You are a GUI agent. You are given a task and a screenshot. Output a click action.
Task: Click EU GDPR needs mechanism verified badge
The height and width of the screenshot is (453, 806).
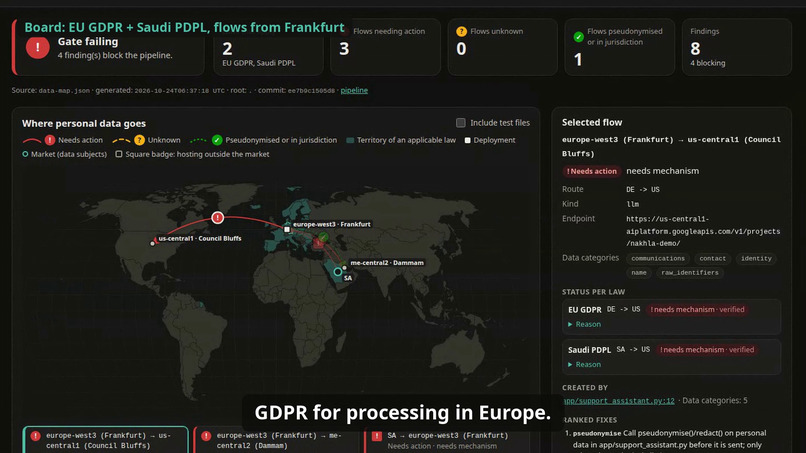pyautogui.click(x=697, y=310)
